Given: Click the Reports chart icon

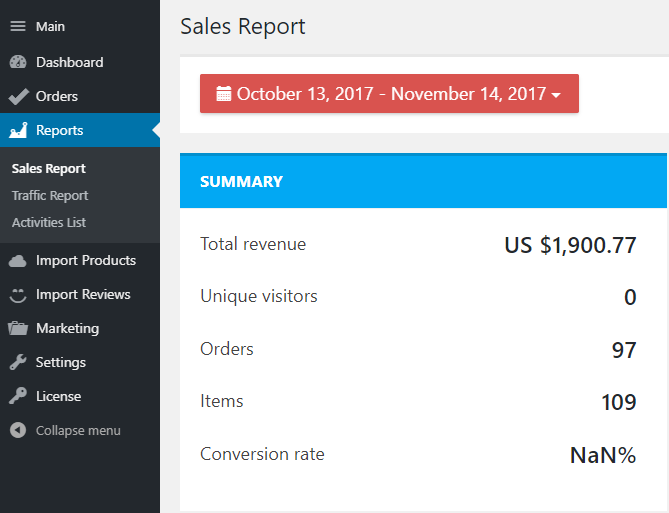Looking at the screenshot, I should (x=18, y=130).
